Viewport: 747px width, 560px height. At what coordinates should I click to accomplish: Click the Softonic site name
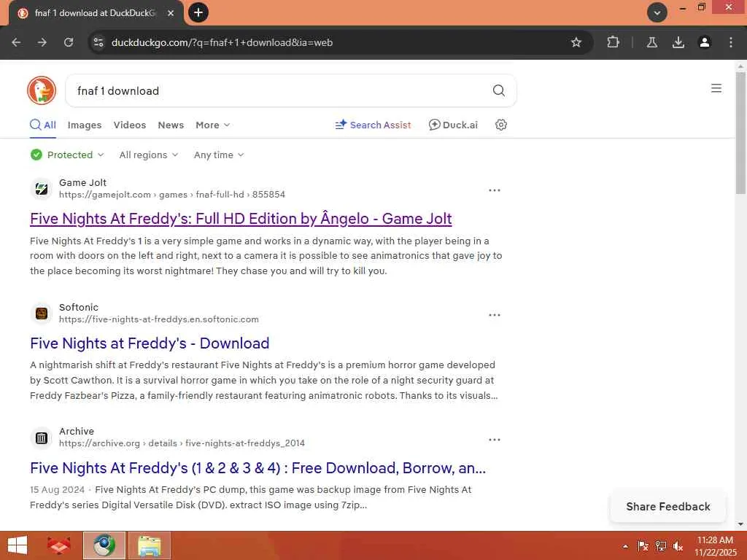[79, 308]
